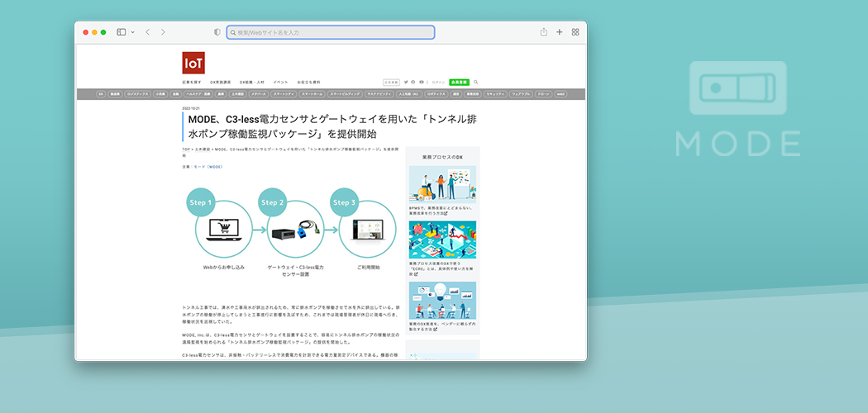868x413 pixels.
Task: Open the sidebar dropdown chevron
Action: 132,32
